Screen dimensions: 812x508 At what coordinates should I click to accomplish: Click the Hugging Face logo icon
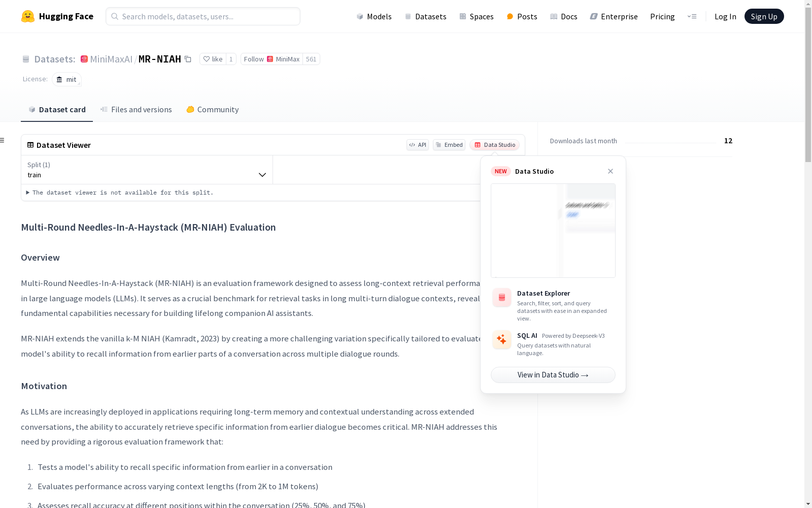point(28,16)
